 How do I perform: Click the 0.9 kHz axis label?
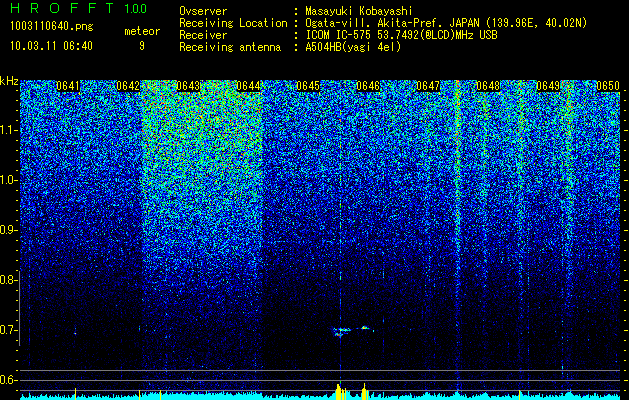click(8, 231)
